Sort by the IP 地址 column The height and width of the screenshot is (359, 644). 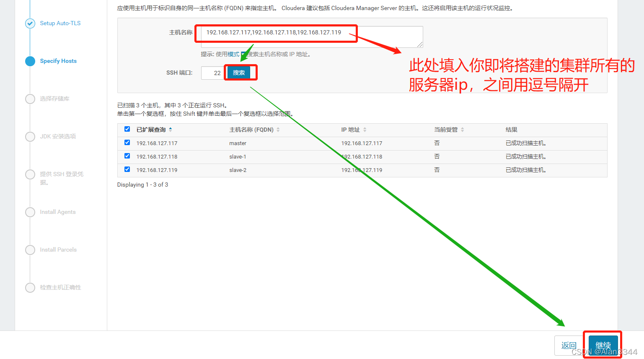[x=354, y=130]
